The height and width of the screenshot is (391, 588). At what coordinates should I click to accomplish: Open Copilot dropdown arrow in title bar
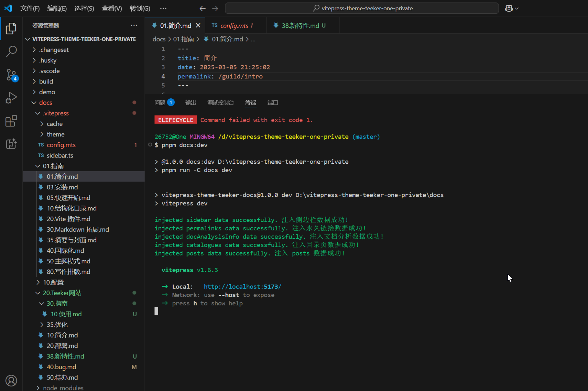[x=517, y=8]
